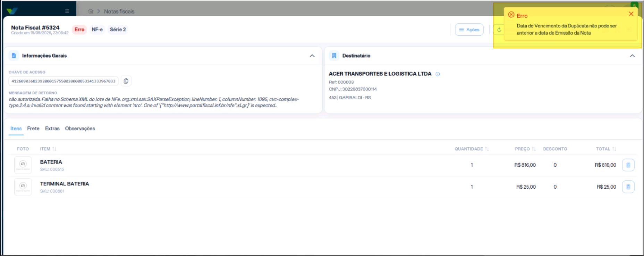Click the hamburger menu icon in the sidebar header
Viewport: 644px width, 256px height.
pyautogui.click(x=67, y=11)
